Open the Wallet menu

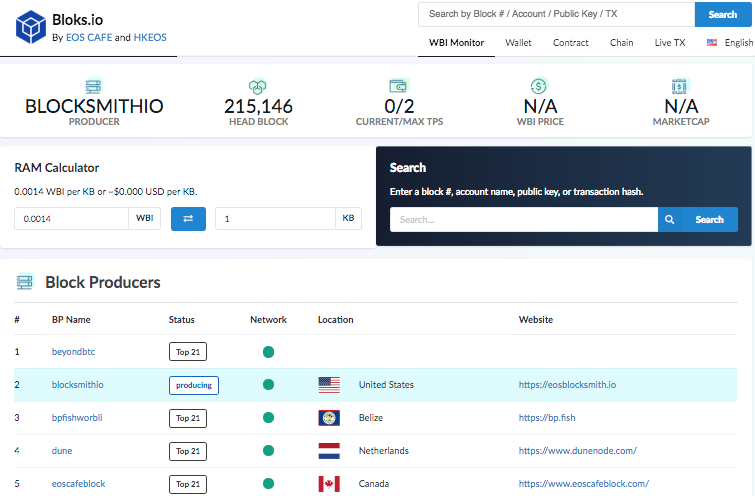(518, 43)
